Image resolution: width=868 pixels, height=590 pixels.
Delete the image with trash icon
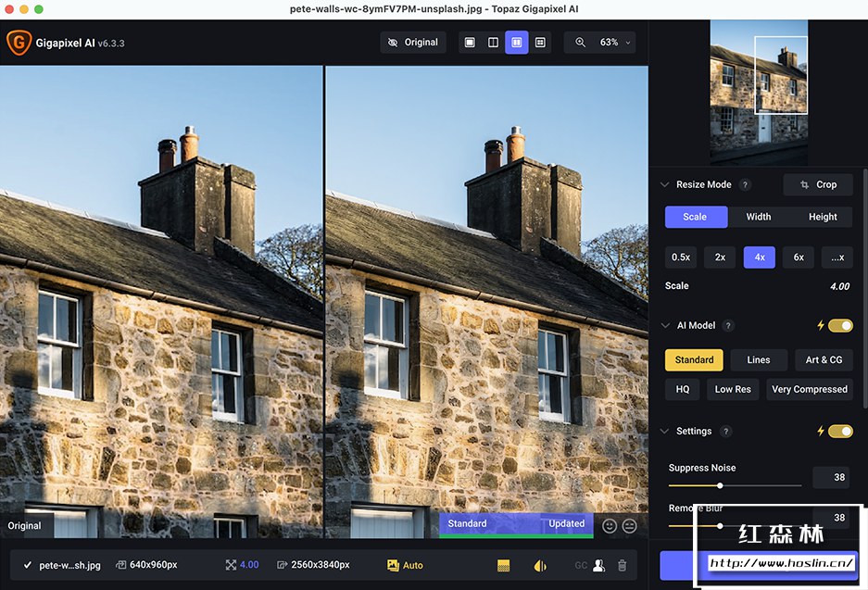pyautogui.click(x=623, y=565)
